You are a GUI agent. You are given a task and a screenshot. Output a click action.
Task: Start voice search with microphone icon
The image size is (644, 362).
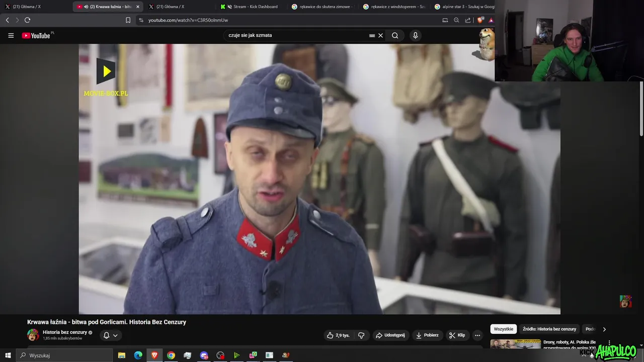click(x=415, y=36)
